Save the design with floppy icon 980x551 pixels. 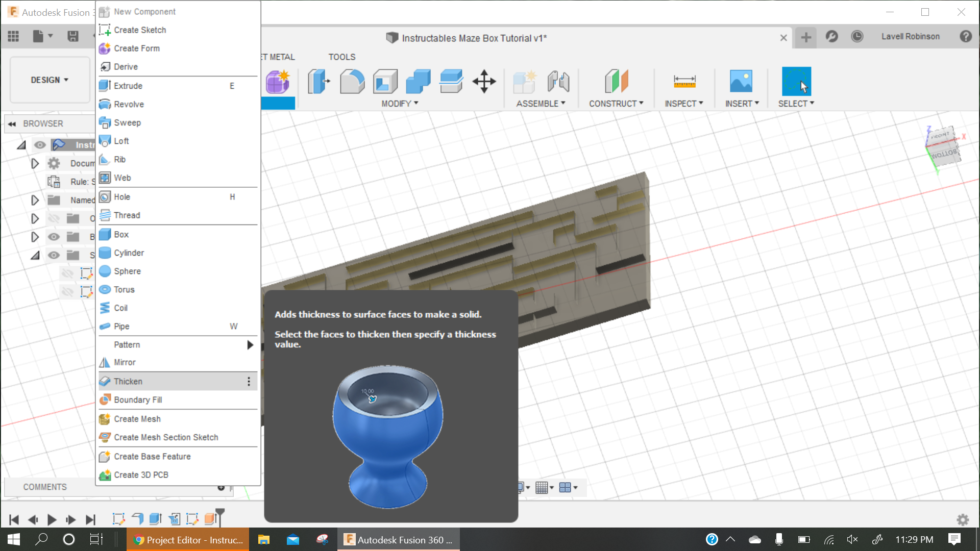coord(73,36)
